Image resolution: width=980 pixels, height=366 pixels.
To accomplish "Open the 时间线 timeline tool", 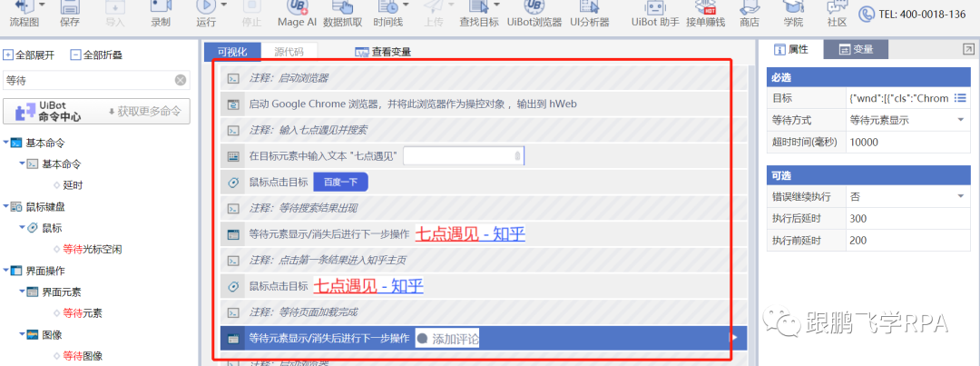I will coord(388,14).
